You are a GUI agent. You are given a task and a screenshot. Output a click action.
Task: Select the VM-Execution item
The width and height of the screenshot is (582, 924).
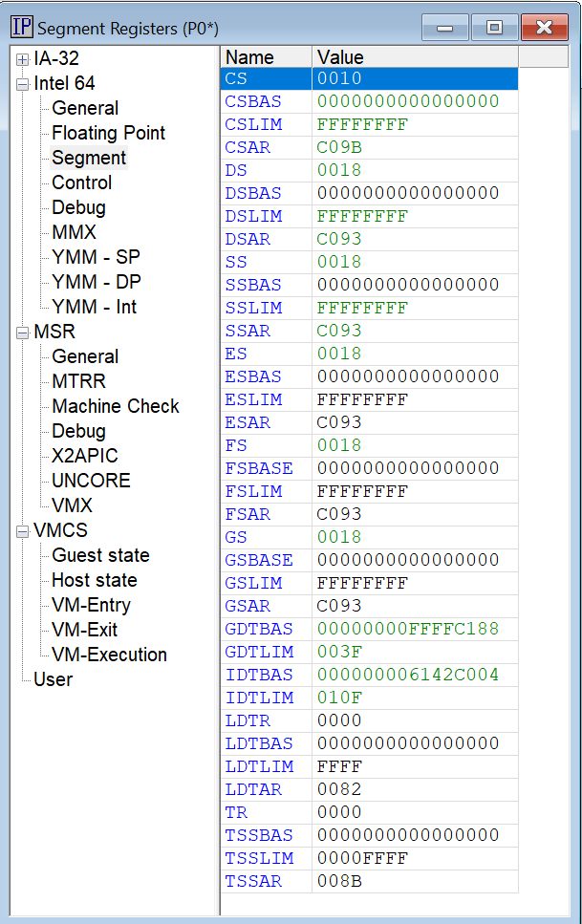tap(110, 655)
